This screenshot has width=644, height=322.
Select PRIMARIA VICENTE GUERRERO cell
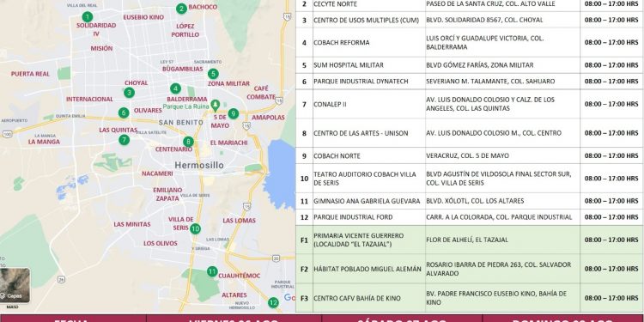point(369,240)
